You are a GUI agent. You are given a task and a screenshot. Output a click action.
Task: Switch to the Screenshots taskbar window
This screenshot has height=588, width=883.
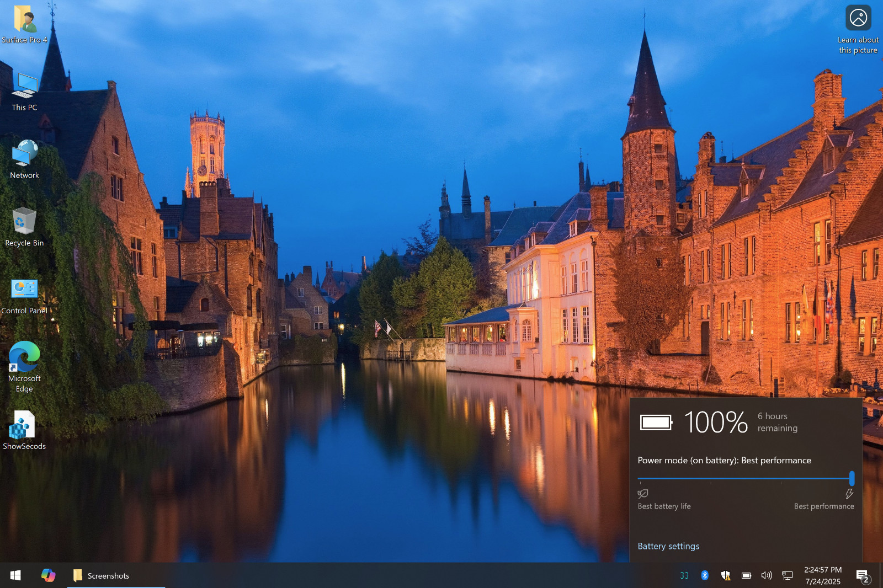[108, 575]
